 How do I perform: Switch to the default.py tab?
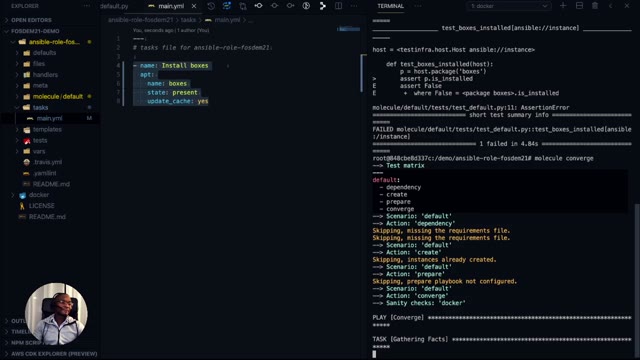114,6
